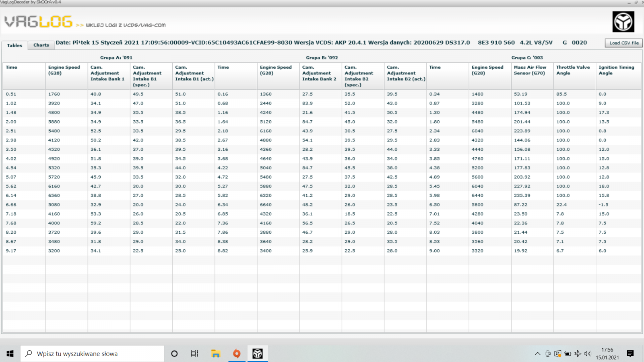644x362 pixels.
Task: Open the notification center icon
Action: coord(630,354)
